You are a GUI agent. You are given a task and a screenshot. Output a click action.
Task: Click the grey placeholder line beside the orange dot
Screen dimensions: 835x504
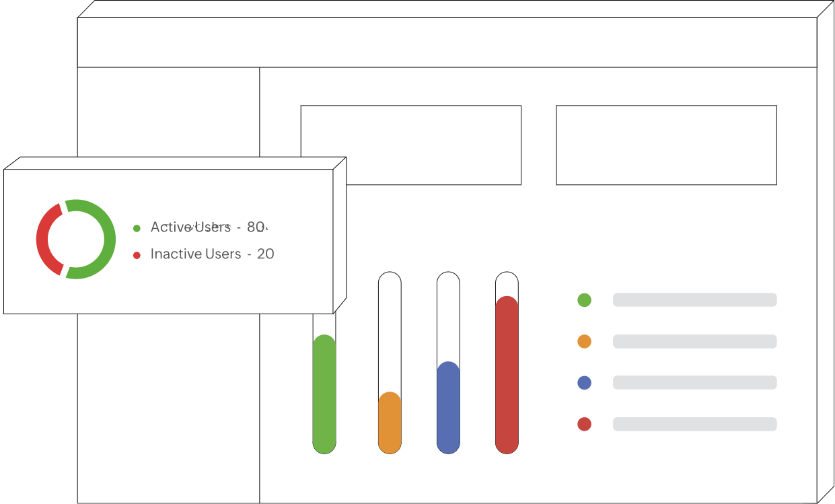click(694, 341)
